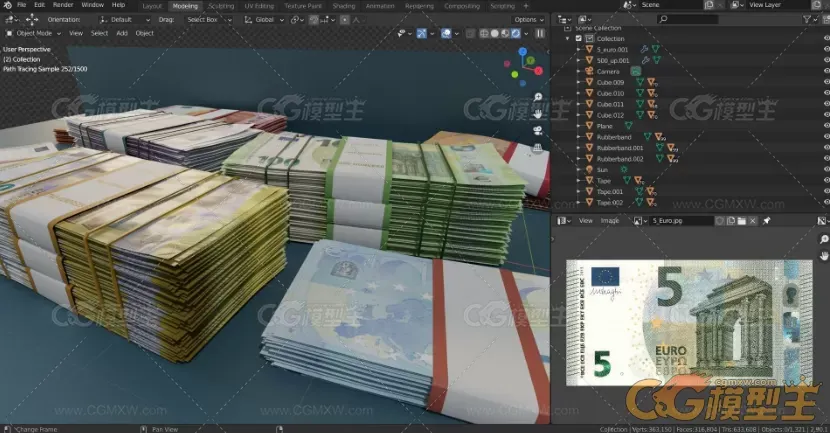Open the shading options dropdown arrow
The width and height of the screenshot is (830, 433).
[526, 33]
